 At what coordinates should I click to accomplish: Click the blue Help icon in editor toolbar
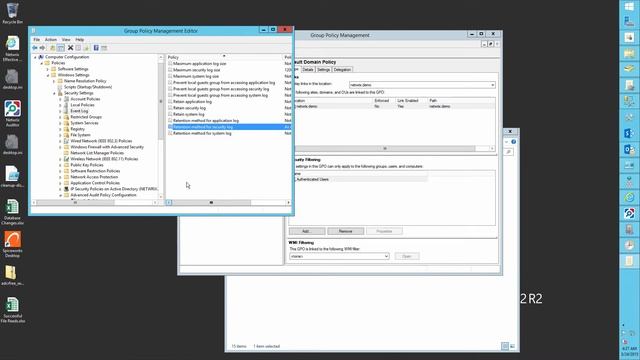tap(96, 48)
